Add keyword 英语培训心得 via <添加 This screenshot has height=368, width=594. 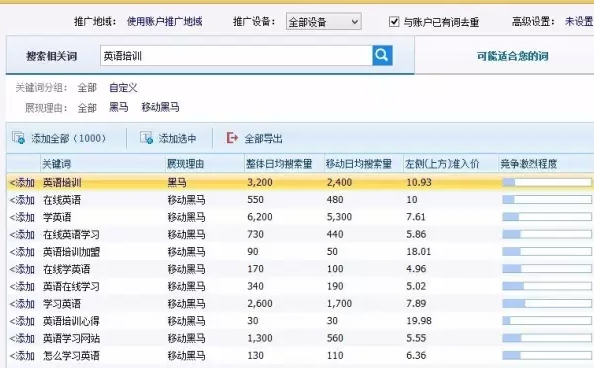click(x=22, y=321)
